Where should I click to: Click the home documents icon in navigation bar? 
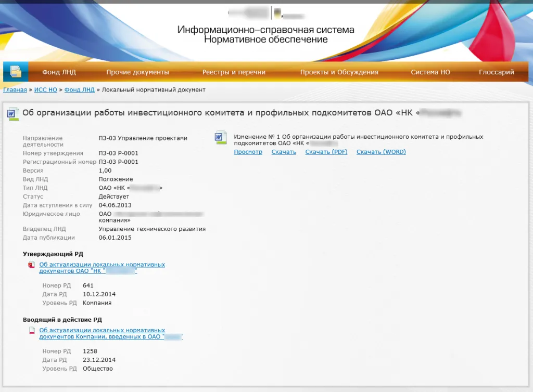pyautogui.click(x=16, y=72)
